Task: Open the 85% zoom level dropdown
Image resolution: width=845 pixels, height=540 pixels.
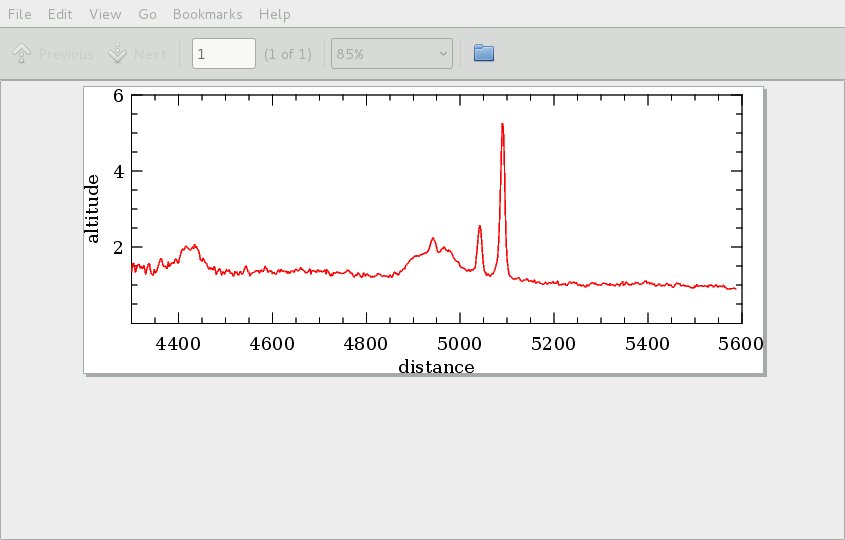Action: click(392, 53)
